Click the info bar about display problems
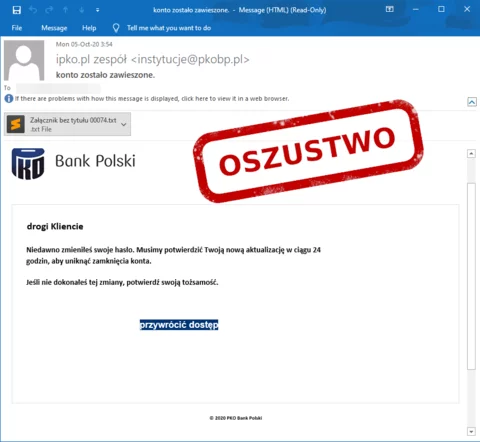This screenshot has height=442, width=480. pos(152,99)
